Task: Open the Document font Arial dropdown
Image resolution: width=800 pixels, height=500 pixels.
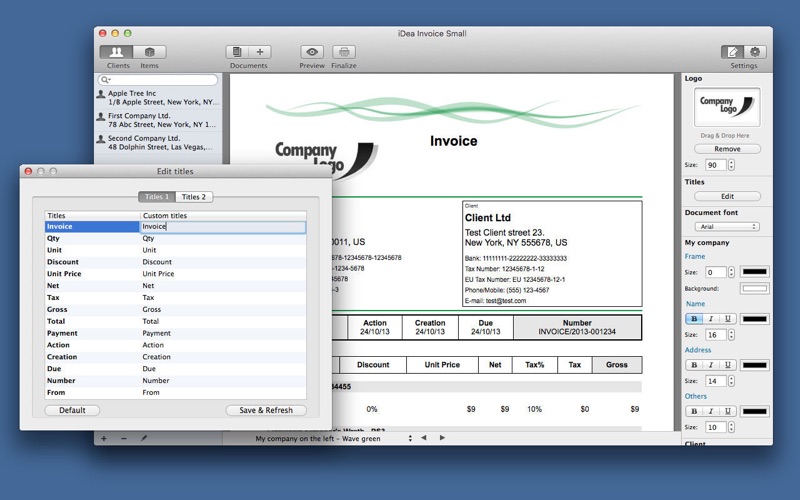Action: click(x=727, y=227)
